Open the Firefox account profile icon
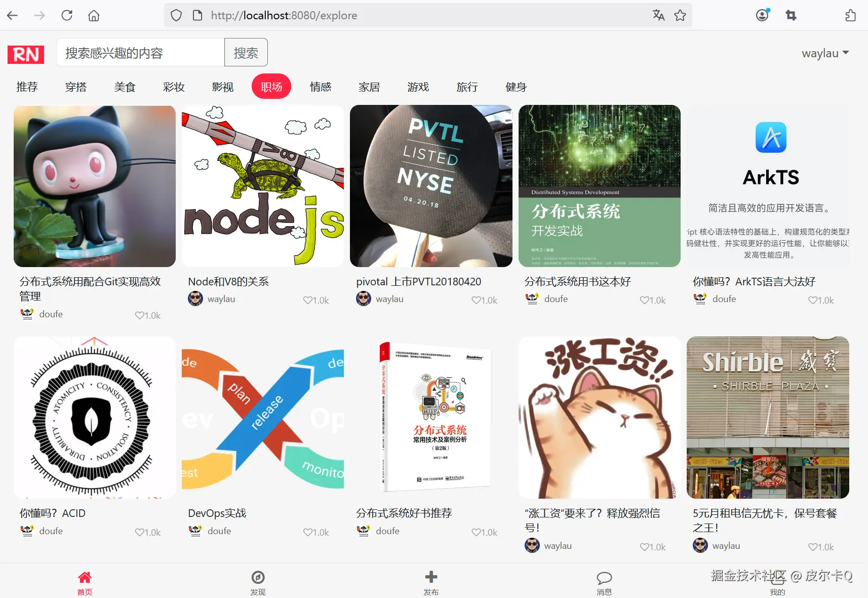 [x=762, y=15]
